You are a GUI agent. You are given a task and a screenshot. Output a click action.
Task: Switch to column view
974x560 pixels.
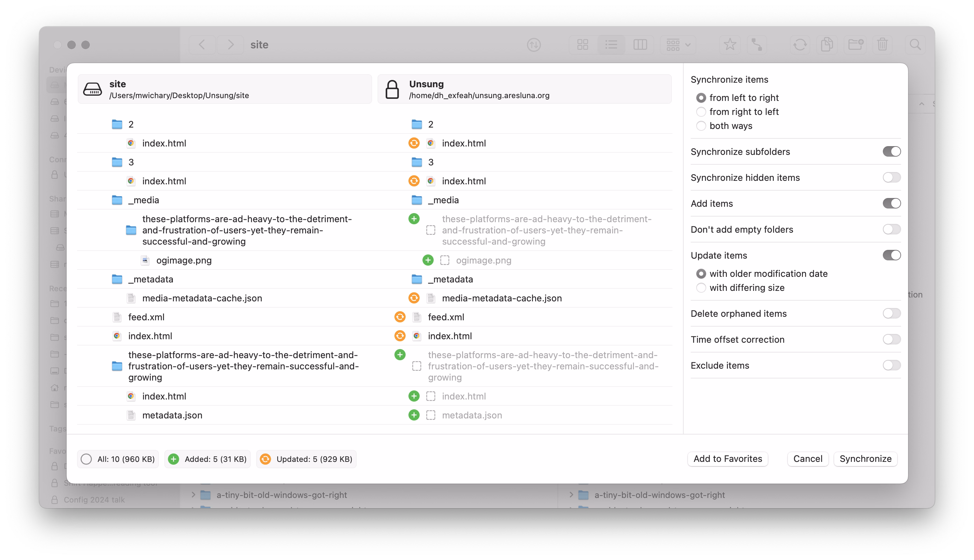[640, 45]
